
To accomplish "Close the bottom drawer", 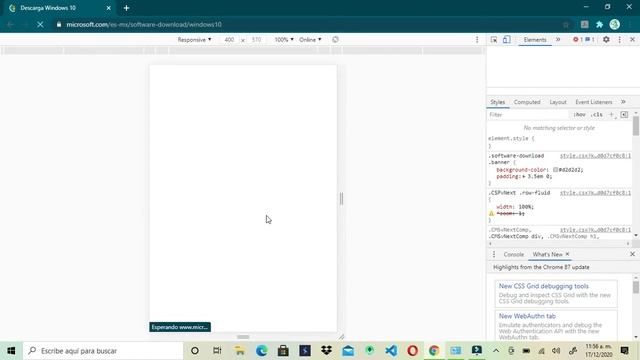I will click(632, 254).
